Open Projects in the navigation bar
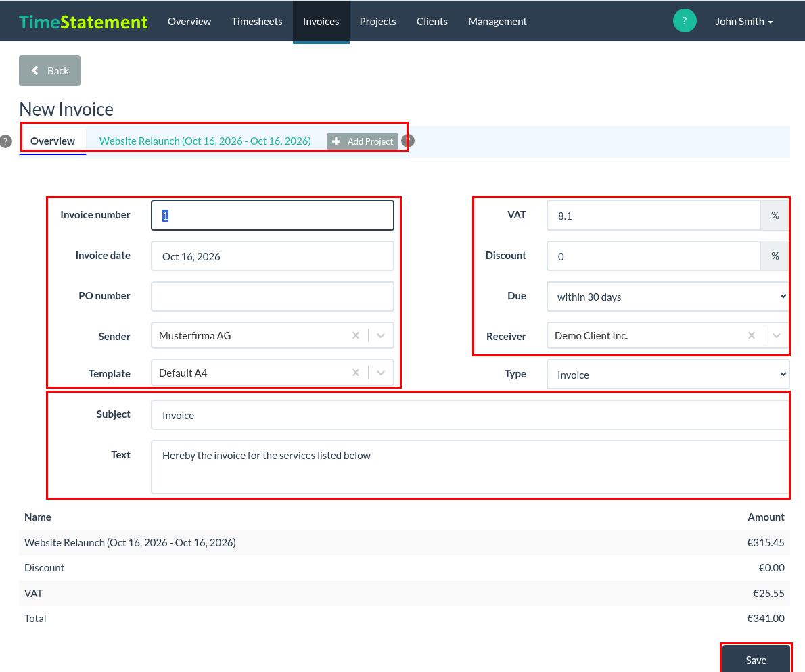This screenshot has height=672, width=805. click(x=378, y=22)
